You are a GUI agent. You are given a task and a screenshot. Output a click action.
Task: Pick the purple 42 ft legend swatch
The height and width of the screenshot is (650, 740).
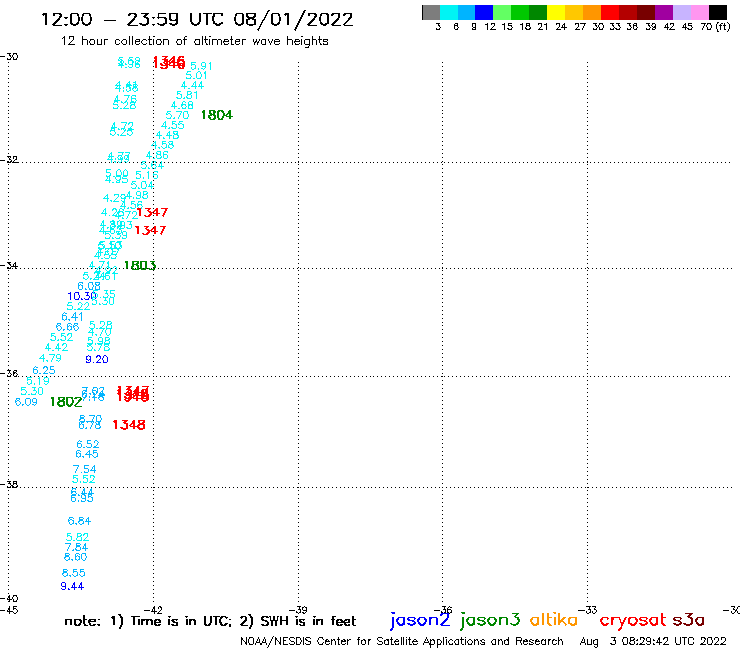coord(664,12)
